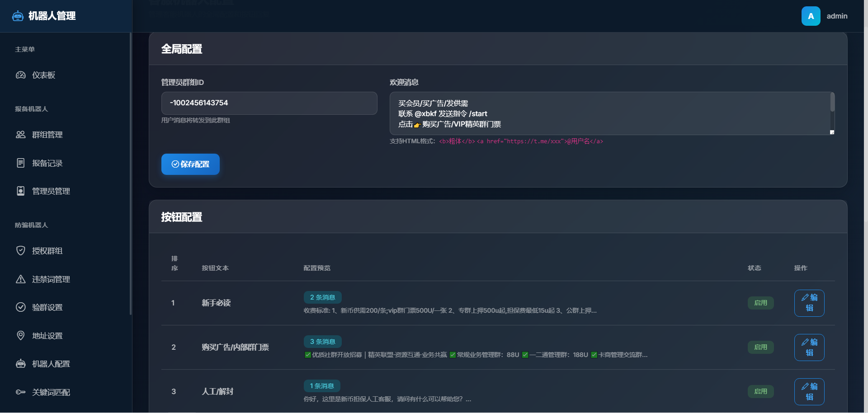The height and width of the screenshot is (413, 868).
Task: Click the 群组管理 people icon
Action: click(21, 135)
